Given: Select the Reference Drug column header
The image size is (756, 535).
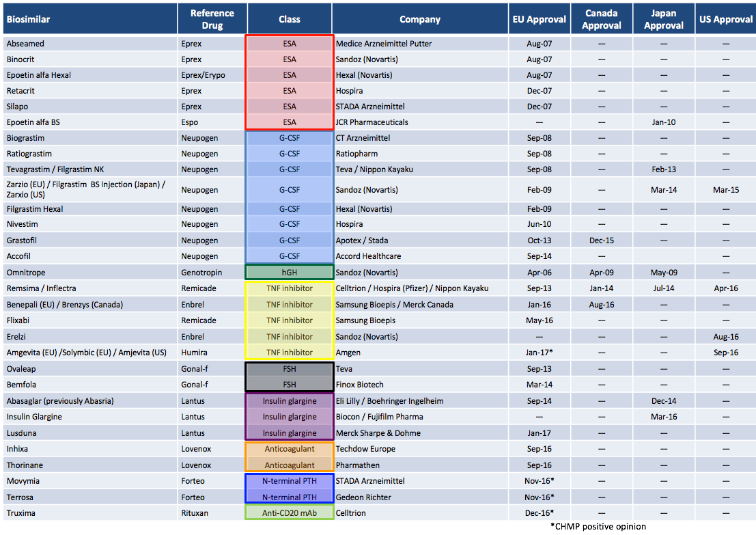Looking at the screenshot, I should click(x=212, y=18).
